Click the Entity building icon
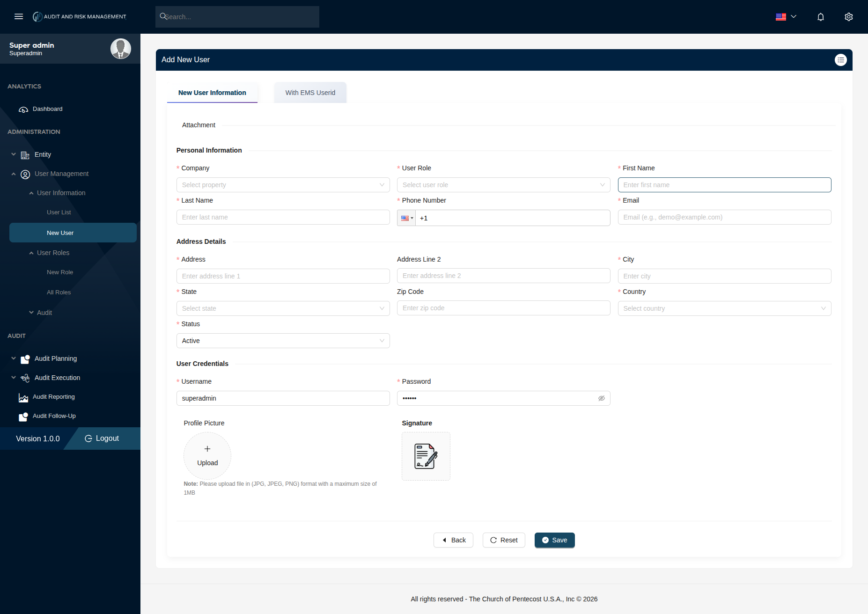The image size is (868, 614). pyautogui.click(x=25, y=155)
